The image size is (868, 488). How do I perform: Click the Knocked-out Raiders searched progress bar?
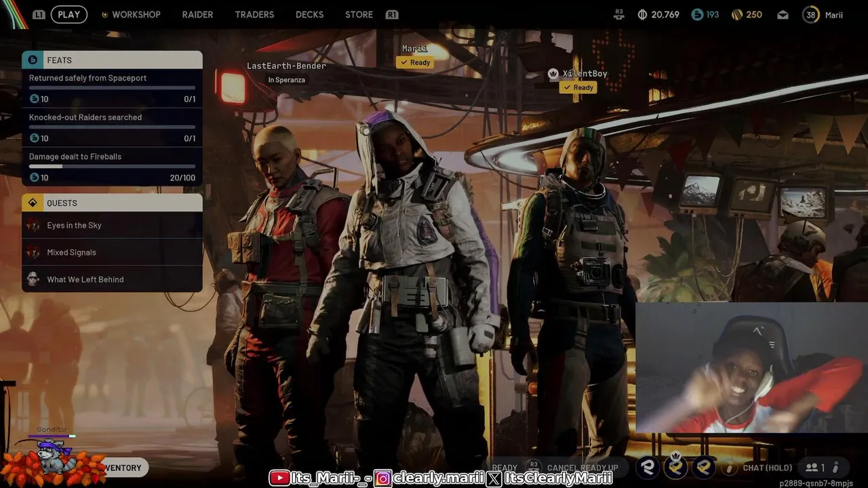(x=112, y=127)
